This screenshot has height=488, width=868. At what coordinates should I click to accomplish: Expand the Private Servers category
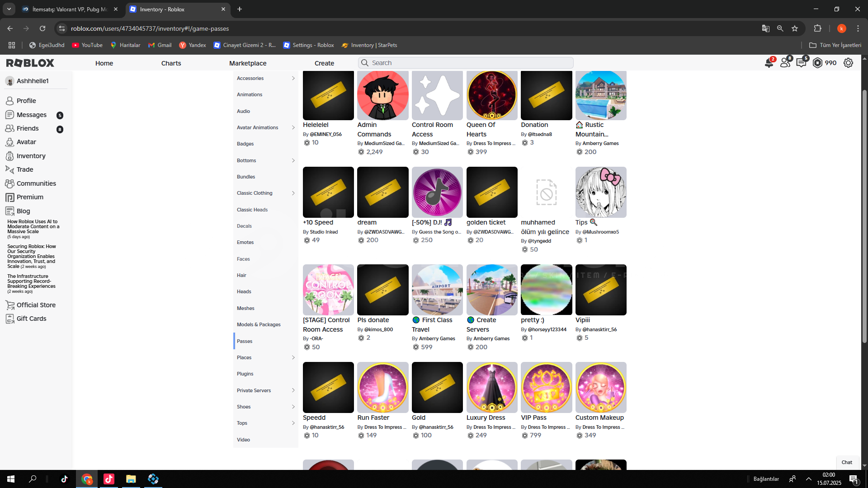[293, 390]
